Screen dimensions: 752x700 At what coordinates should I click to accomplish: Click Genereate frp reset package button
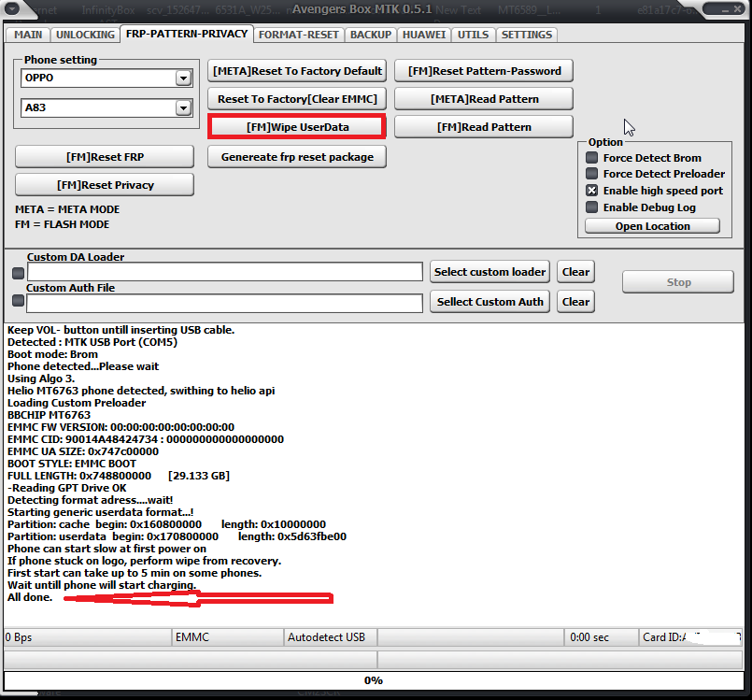tap(297, 157)
